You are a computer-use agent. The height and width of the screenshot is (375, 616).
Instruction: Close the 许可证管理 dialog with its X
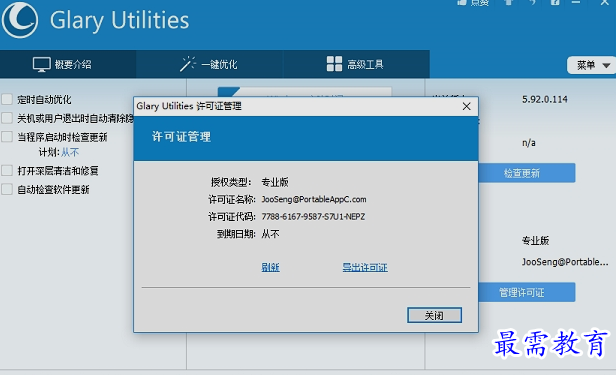tap(466, 106)
